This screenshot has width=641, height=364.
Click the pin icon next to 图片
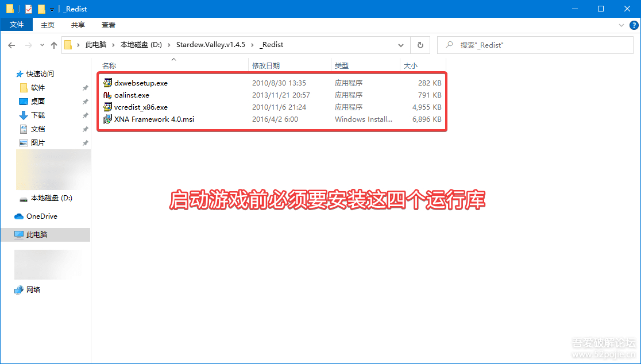click(85, 143)
